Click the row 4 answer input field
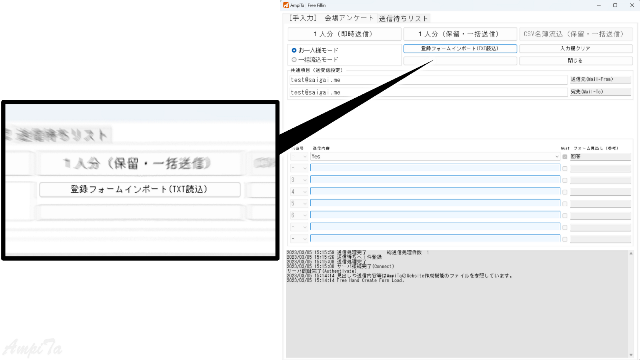640x360 pixels. [435, 191]
